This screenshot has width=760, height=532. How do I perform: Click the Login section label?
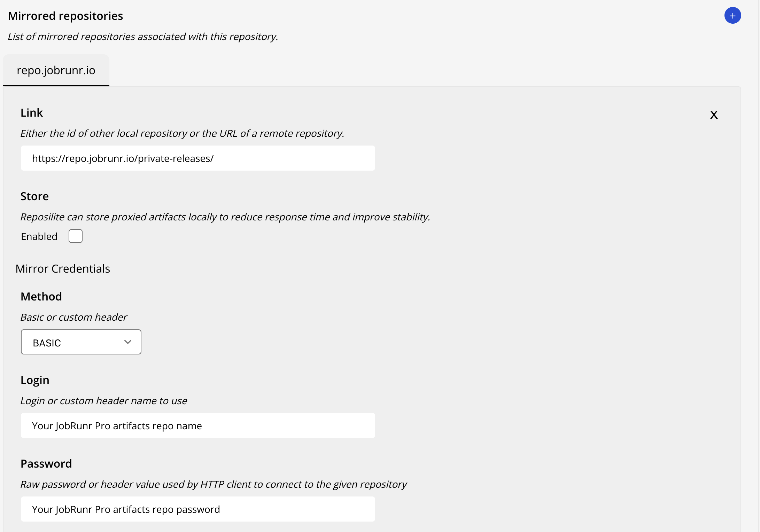35,380
